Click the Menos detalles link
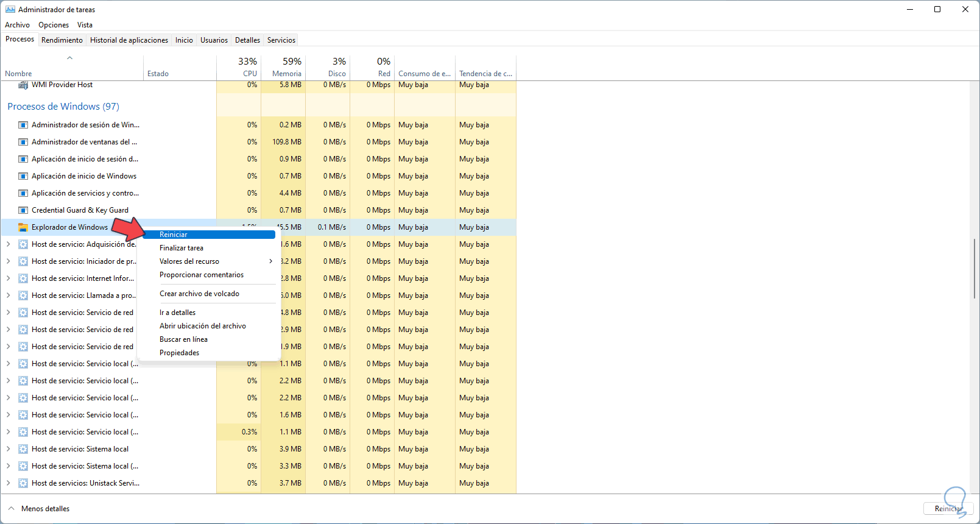This screenshot has height=524, width=980. (x=45, y=509)
